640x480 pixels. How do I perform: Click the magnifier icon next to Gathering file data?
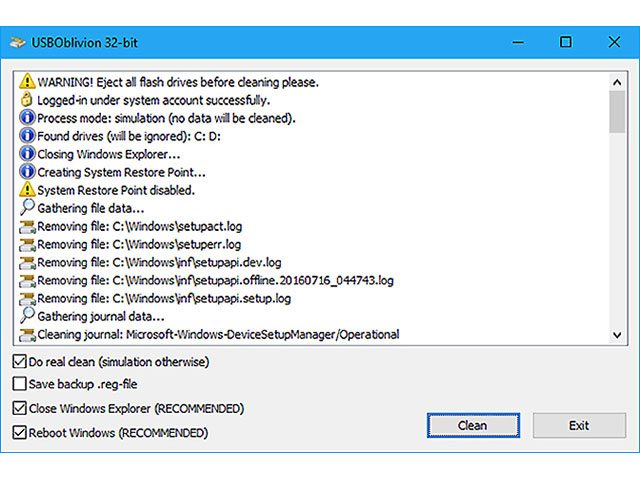coord(28,208)
